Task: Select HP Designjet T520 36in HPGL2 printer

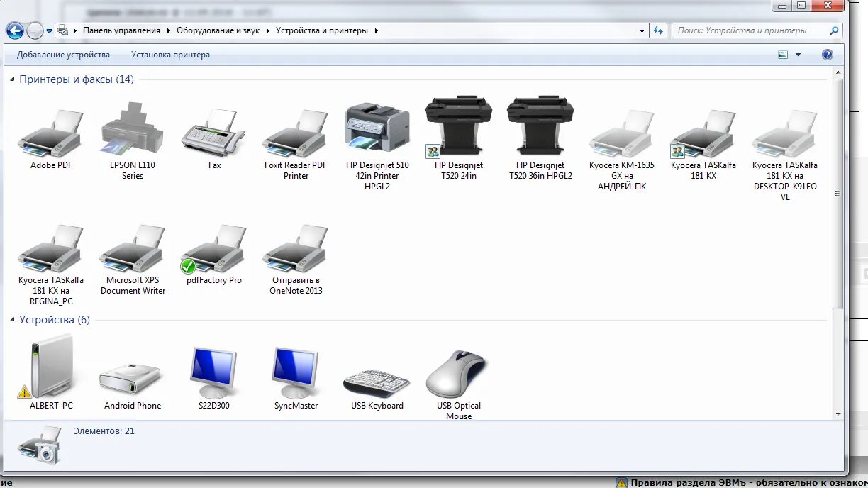Action: coord(540,138)
